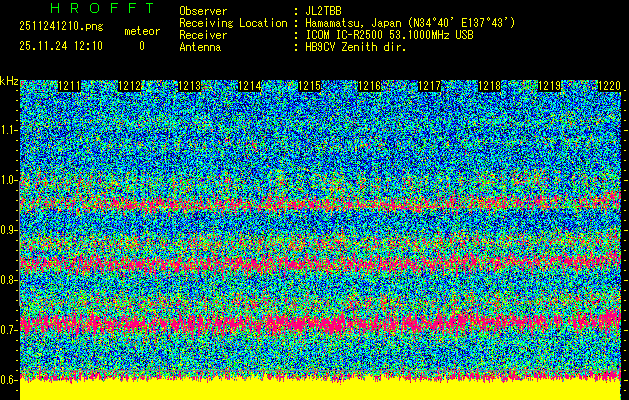Select the 1213 time marker
The image size is (629, 400).
pyautogui.click(x=191, y=87)
